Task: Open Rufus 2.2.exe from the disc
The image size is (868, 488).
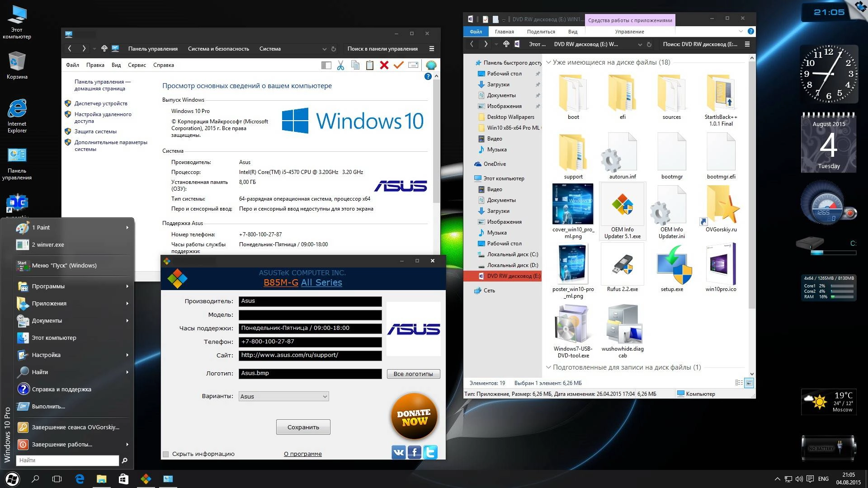Action: click(x=622, y=264)
